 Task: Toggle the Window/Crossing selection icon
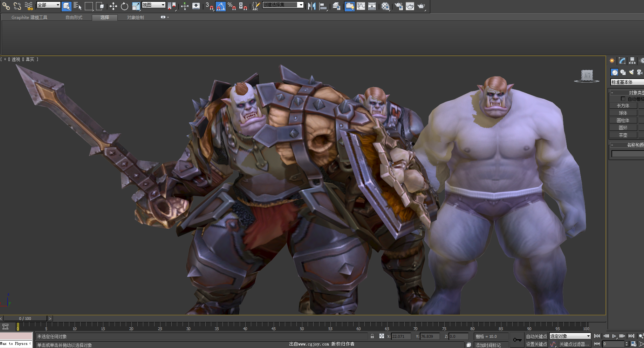coord(100,6)
